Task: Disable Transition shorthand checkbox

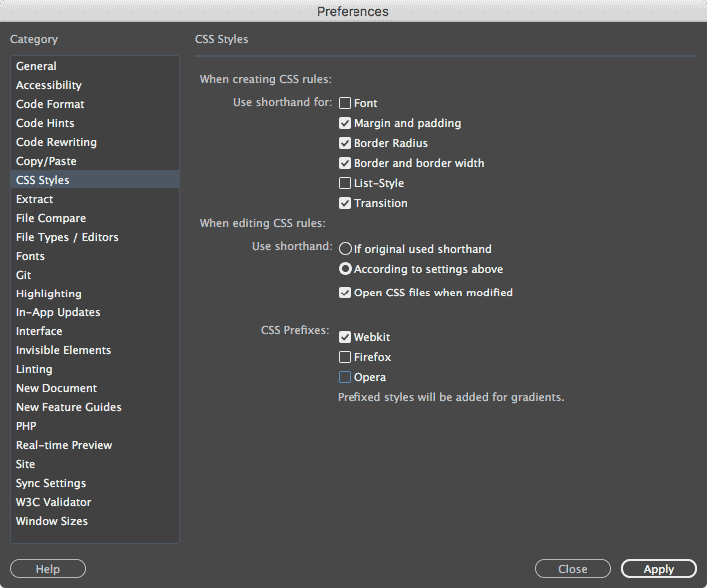Action: (x=345, y=203)
